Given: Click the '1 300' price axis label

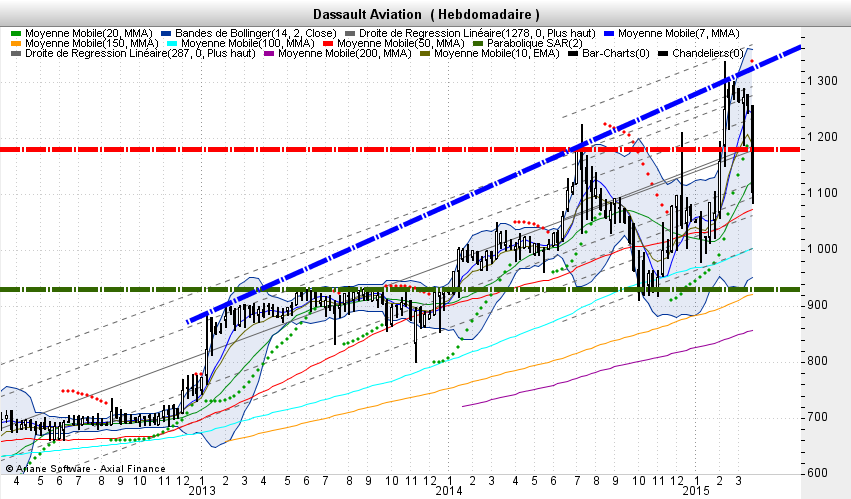Looking at the screenshot, I should pos(823,81).
